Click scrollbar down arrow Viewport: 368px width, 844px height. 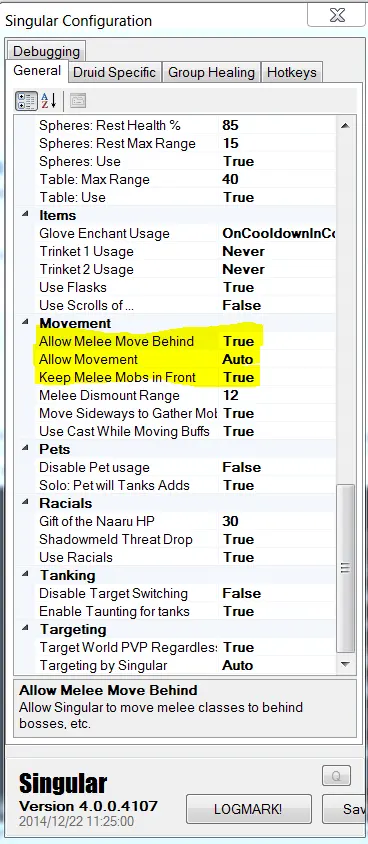(345, 664)
